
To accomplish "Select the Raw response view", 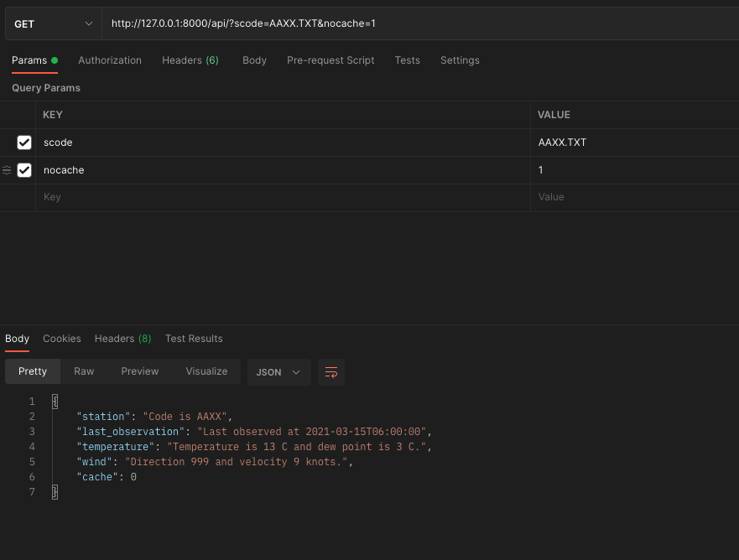I will (83, 371).
